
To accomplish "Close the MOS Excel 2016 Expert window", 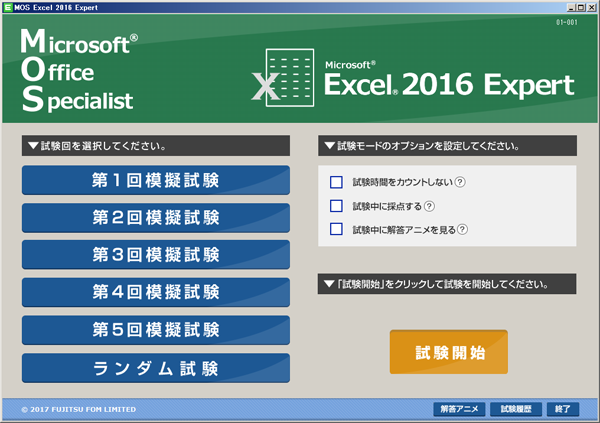I will tap(591, 7).
